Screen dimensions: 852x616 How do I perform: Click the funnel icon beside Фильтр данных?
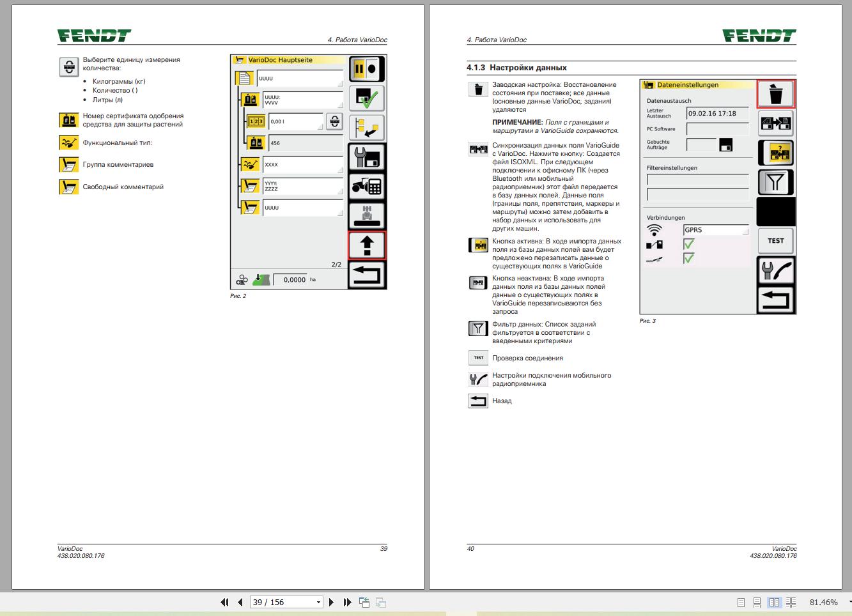(x=478, y=328)
